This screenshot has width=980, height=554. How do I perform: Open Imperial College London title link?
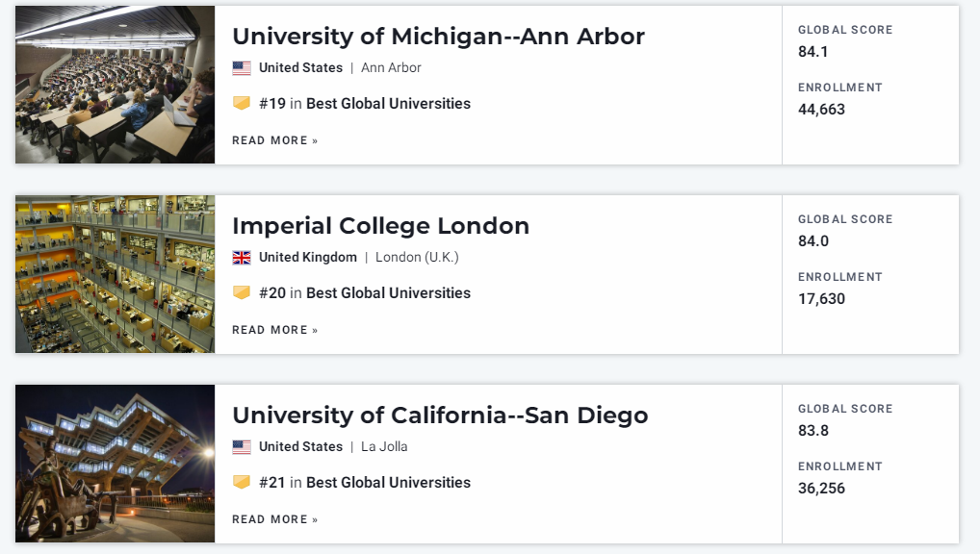click(x=380, y=226)
